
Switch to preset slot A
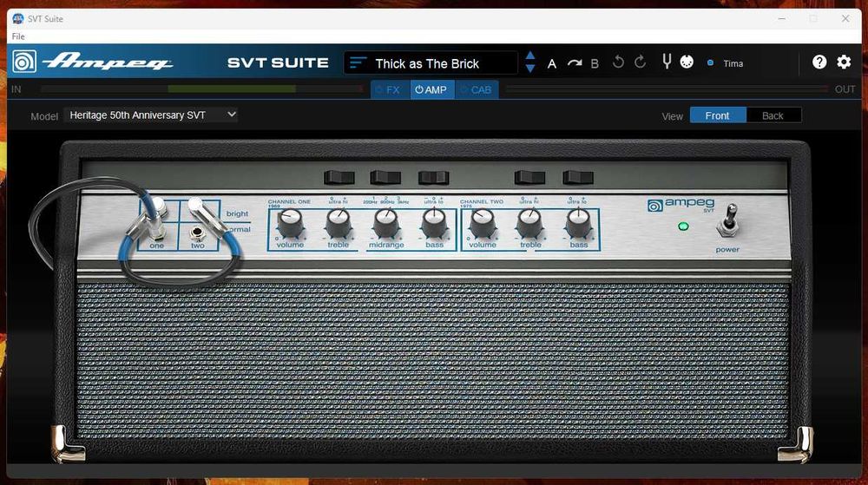(x=552, y=63)
